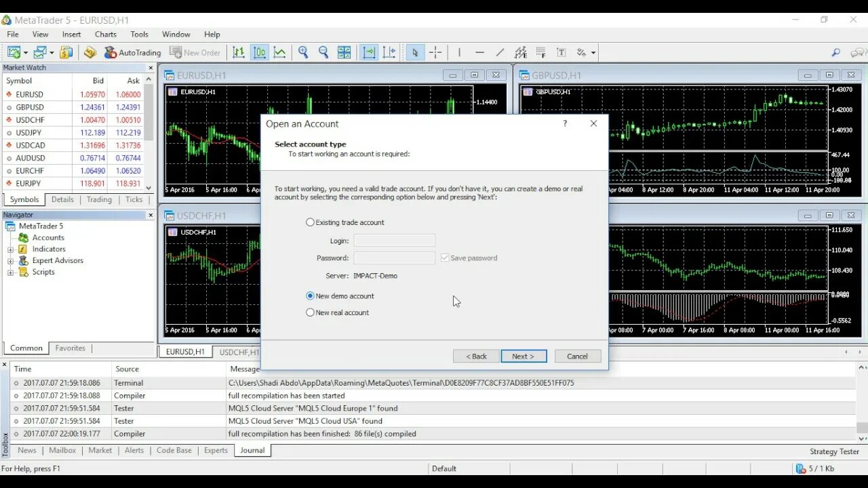Screen dimensions: 868x488
Task: Select Existing trade account option
Action: [345, 222]
